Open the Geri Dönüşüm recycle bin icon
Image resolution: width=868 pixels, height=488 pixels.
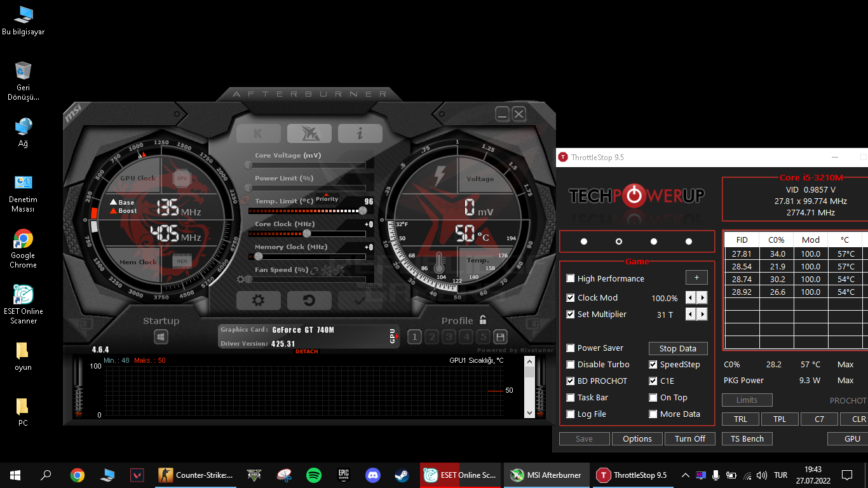pyautogui.click(x=23, y=81)
